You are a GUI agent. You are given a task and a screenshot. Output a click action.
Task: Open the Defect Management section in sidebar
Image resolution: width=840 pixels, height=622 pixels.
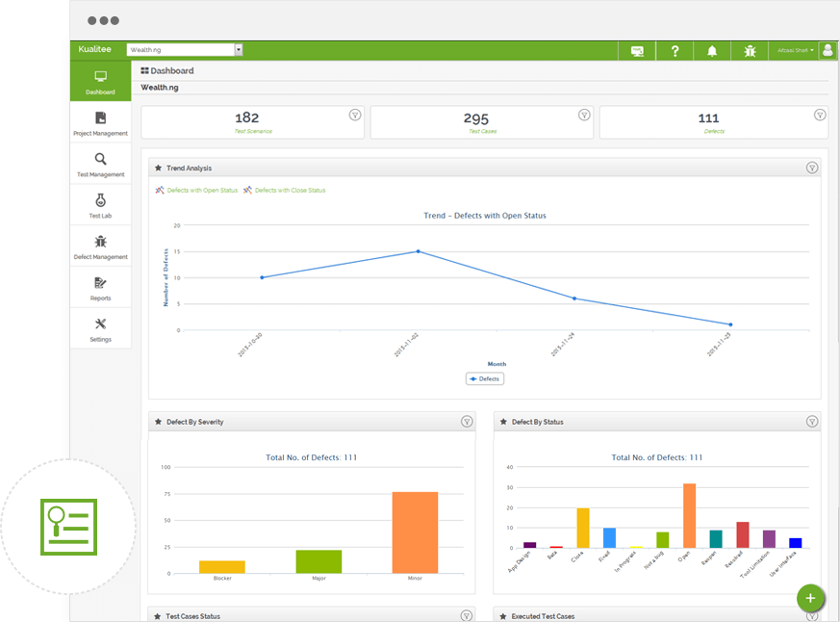(99, 248)
